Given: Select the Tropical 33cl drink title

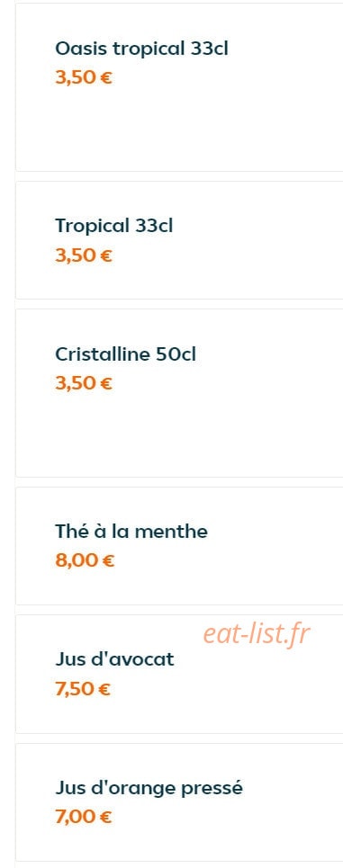Looking at the screenshot, I should (x=113, y=226).
